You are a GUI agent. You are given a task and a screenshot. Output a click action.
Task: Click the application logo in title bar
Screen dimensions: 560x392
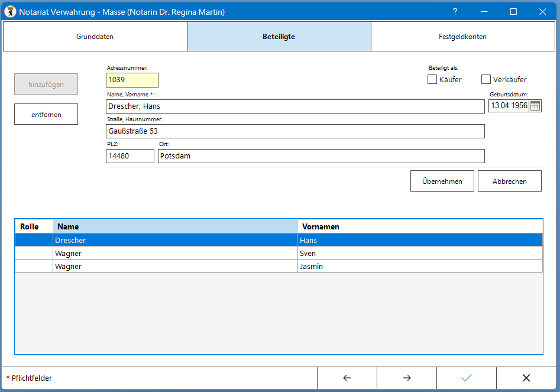coord(10,12)
